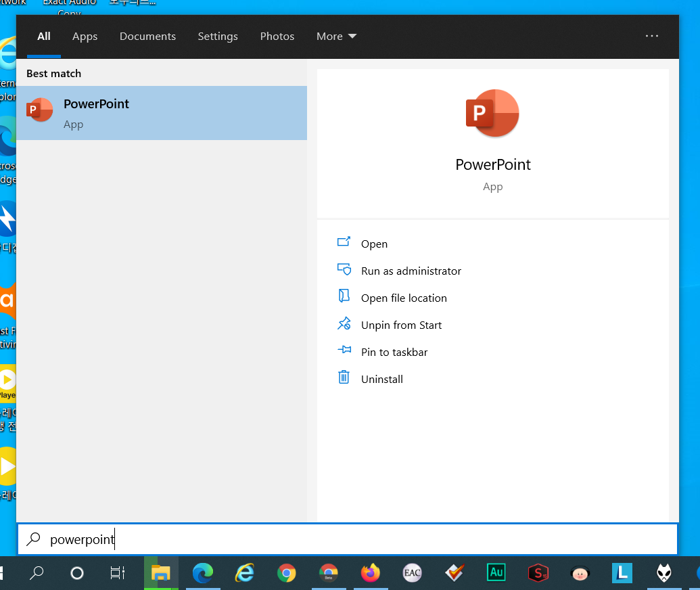
Task: Click the Best match section heading
Action: [x=53, y=74]
